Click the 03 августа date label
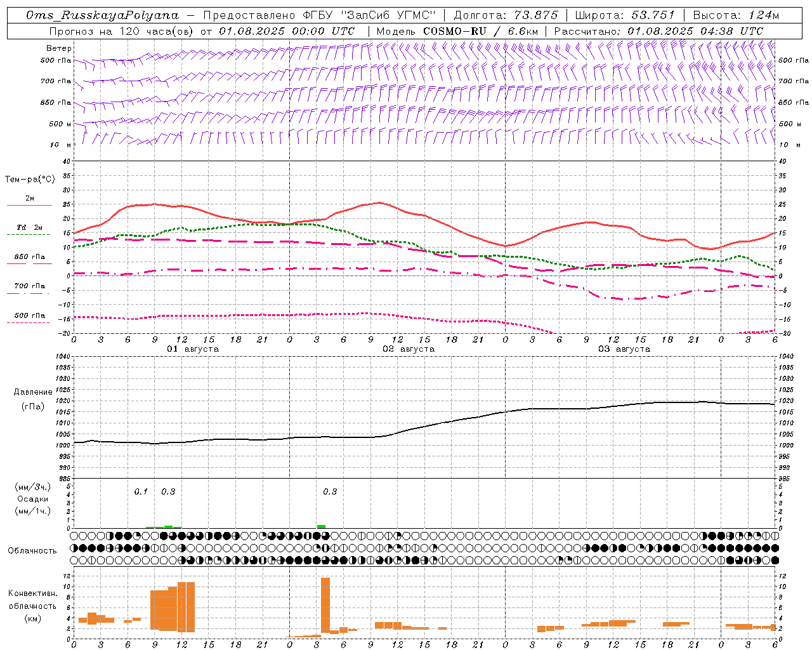This screenshot has height=650, width=812. coord(624,349)
